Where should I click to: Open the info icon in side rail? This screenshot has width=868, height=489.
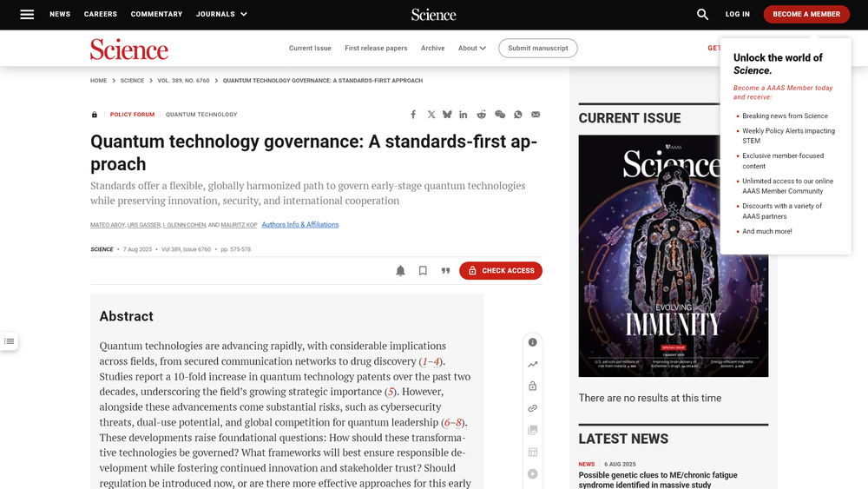(x=533, y=342)
